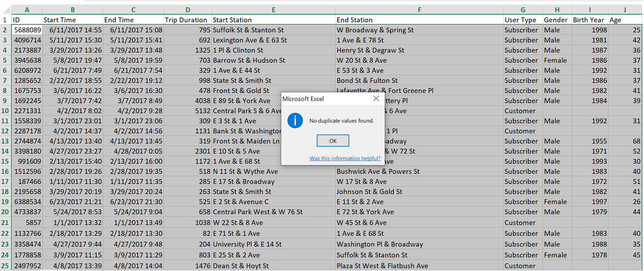Screen dimensions: 644x271
Task: Select cell 'W Broadway & Spring St'
Action: click(419, 30)
